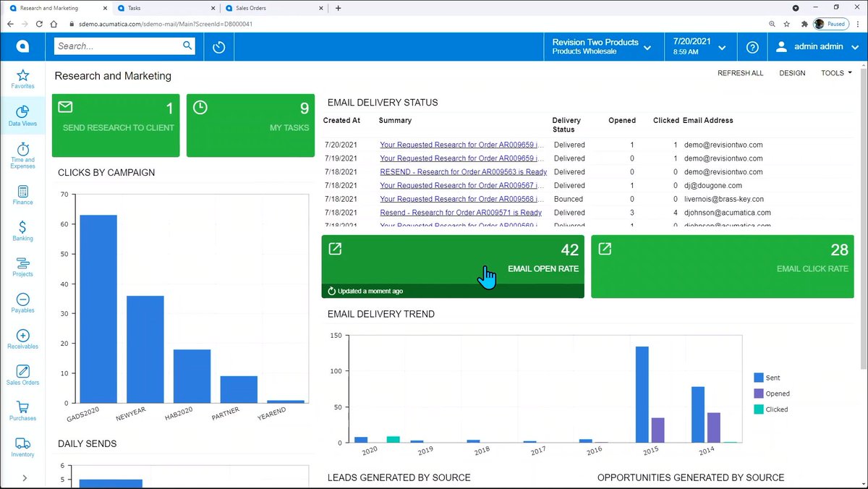This screenshot has height=489, width=868.
Task: Open browser extensions puzzle icon
Action: point(804,23)
